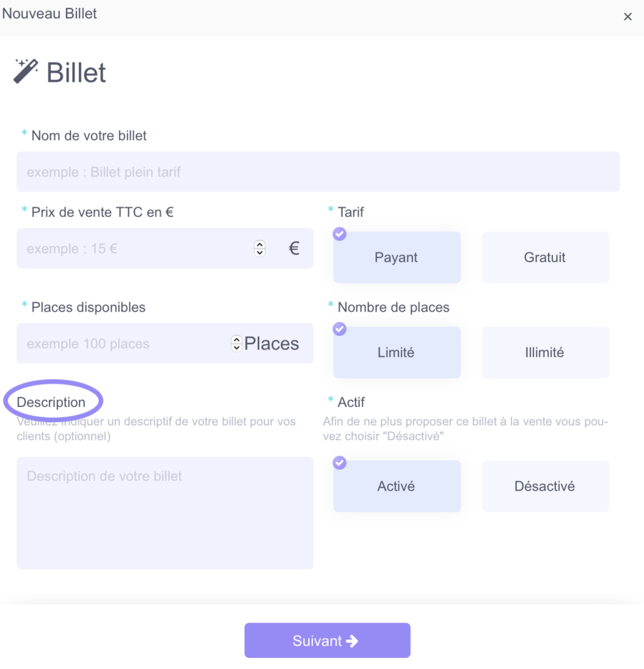Click the price stepper arrows
This screenshot has width=644, height=669.
pyautogui.click(x=259, y=248)
